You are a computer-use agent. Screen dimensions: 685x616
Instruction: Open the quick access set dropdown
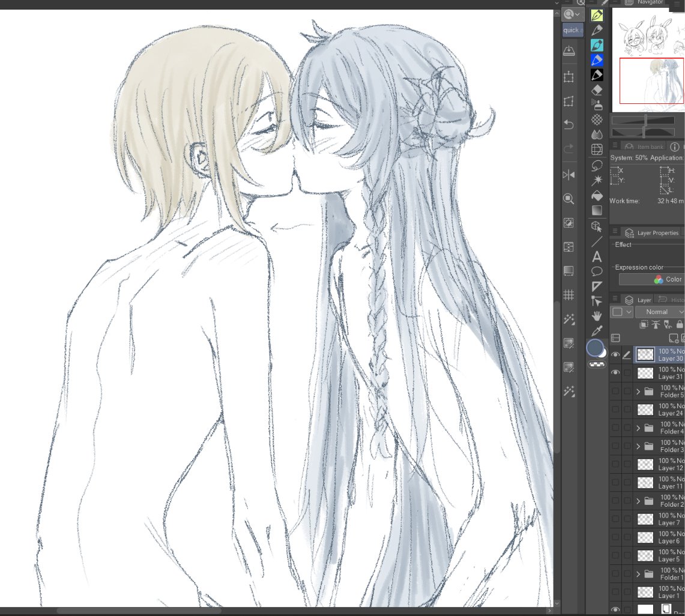tap(572, 14)
